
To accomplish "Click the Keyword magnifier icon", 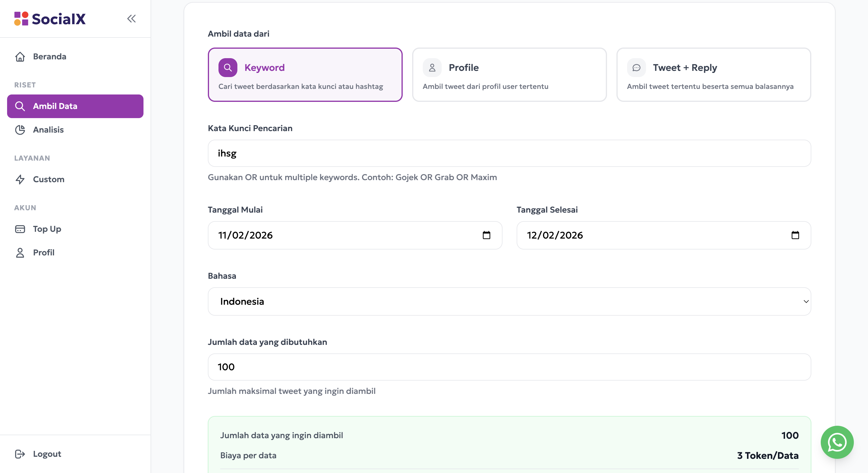I will pyautogui.click(x=228, y=68).
